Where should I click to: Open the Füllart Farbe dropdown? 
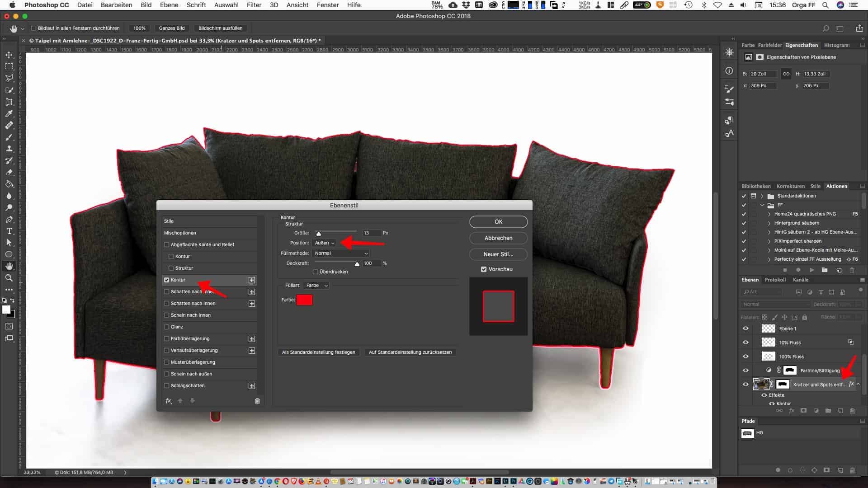[316, 286]
